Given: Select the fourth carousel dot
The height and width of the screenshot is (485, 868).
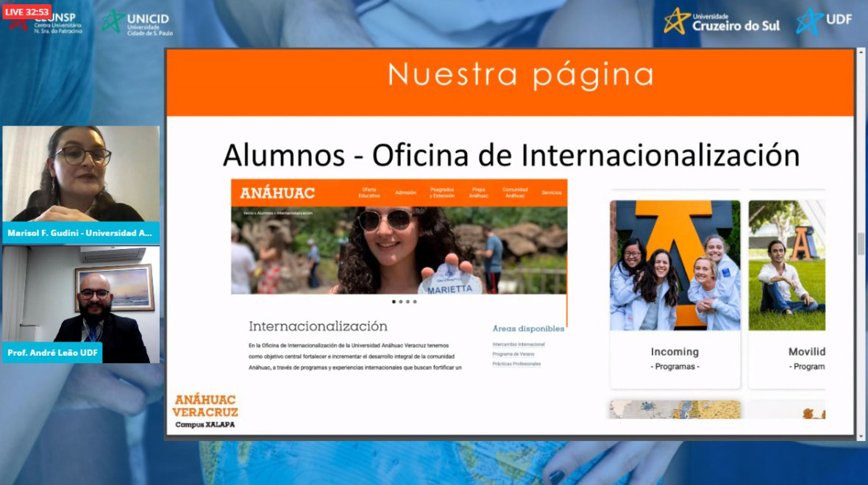Looking at the screenshot, I should pos(415,302).
